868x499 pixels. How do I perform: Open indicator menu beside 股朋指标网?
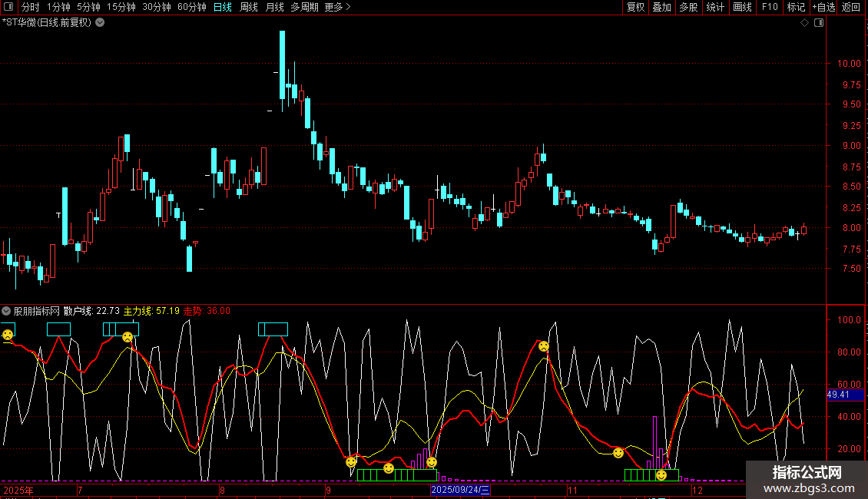(6, 311)
